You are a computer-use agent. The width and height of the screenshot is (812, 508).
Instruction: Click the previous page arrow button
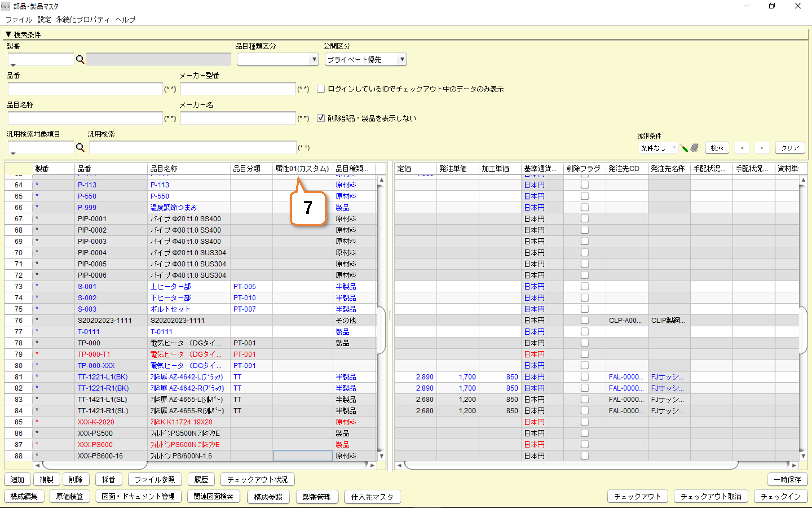tap(742, 148)
